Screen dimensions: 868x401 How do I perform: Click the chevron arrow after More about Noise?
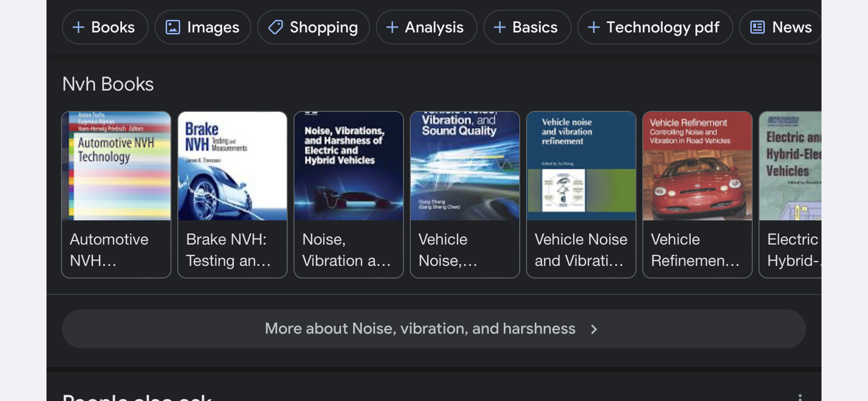tap(594, 329)
